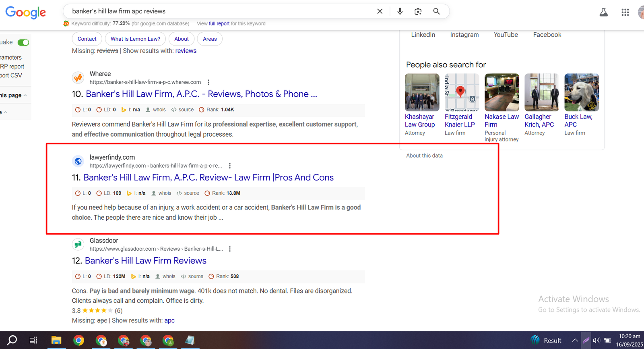Open more options for Glassdoor result

(x=230, y=249)
